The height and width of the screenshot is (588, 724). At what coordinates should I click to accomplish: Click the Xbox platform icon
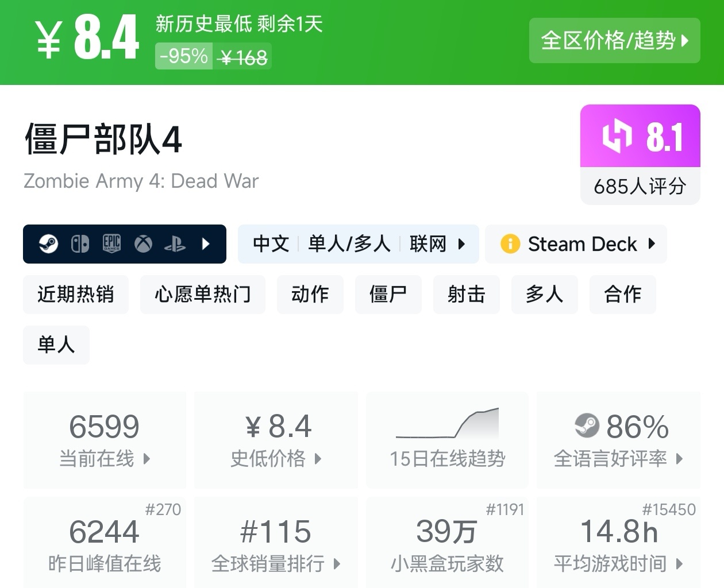[143, 244]
